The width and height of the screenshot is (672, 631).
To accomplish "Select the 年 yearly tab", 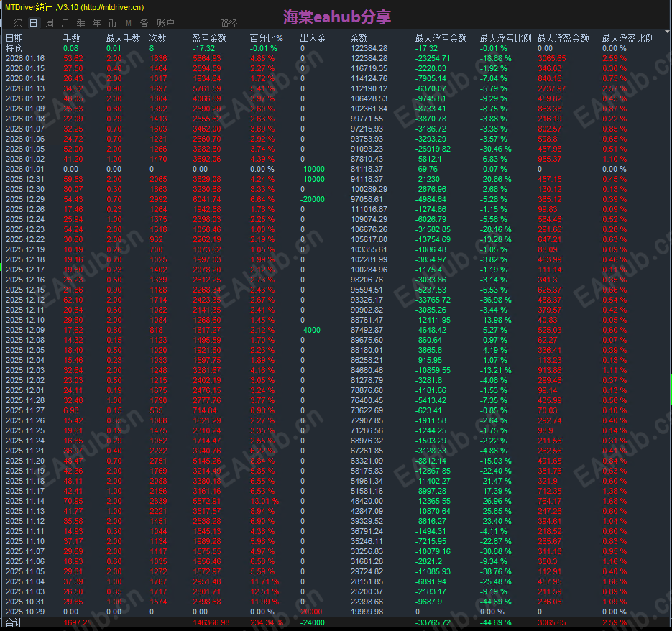I will pyautogui.click(x=97, y=23).
